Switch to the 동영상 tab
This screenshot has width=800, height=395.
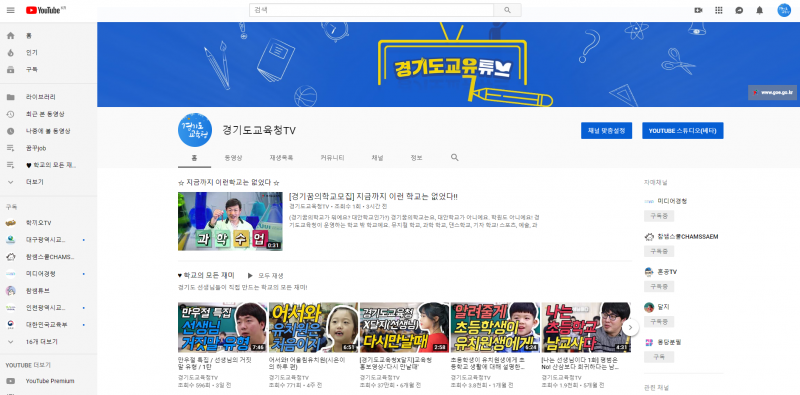[x=234, y=158]
